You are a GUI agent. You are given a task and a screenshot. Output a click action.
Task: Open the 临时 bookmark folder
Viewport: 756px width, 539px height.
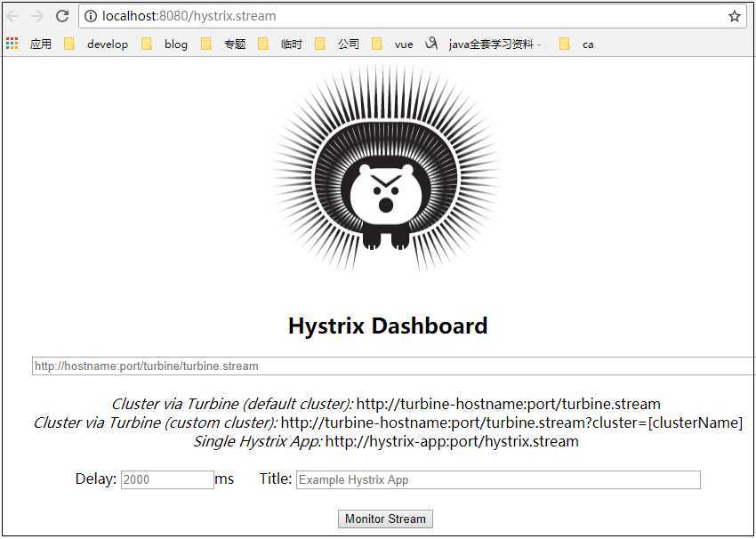(280, 44)
